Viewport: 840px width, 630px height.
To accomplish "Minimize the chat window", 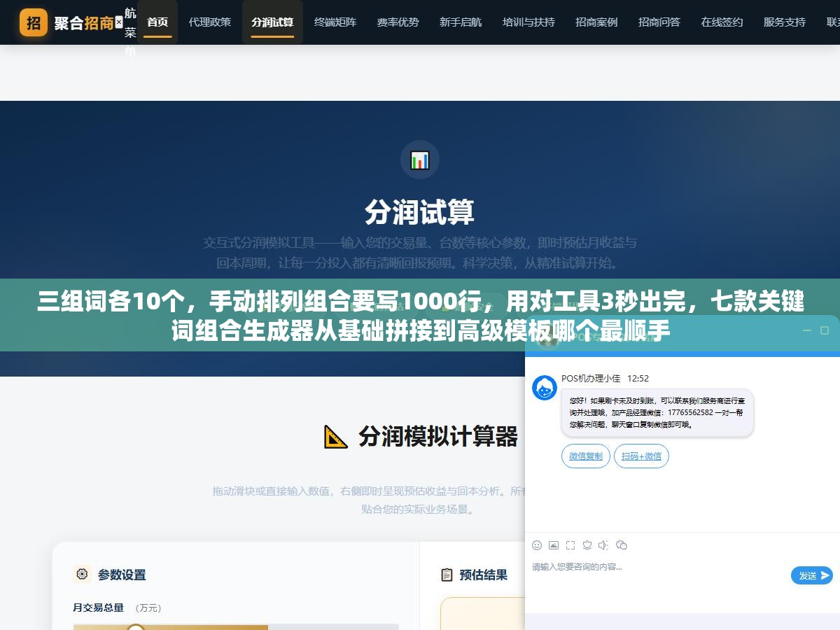I will pyautogui.click(x=807, y=330).
